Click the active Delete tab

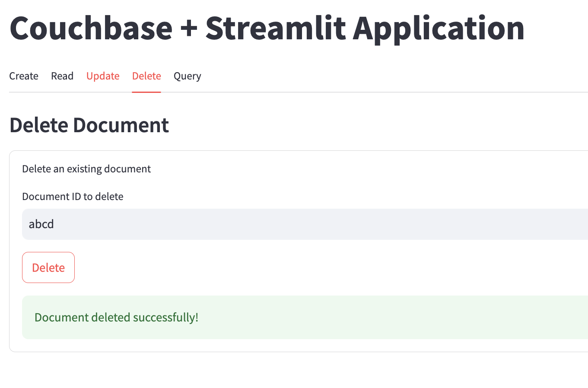146,76
